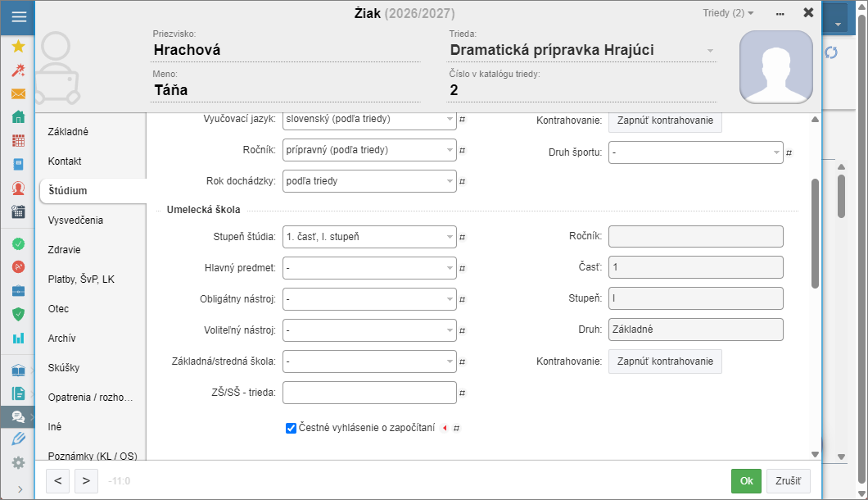Expand the Triedy (2) dropdown
This screenshot has width=868, height=500.
point(728,13)
